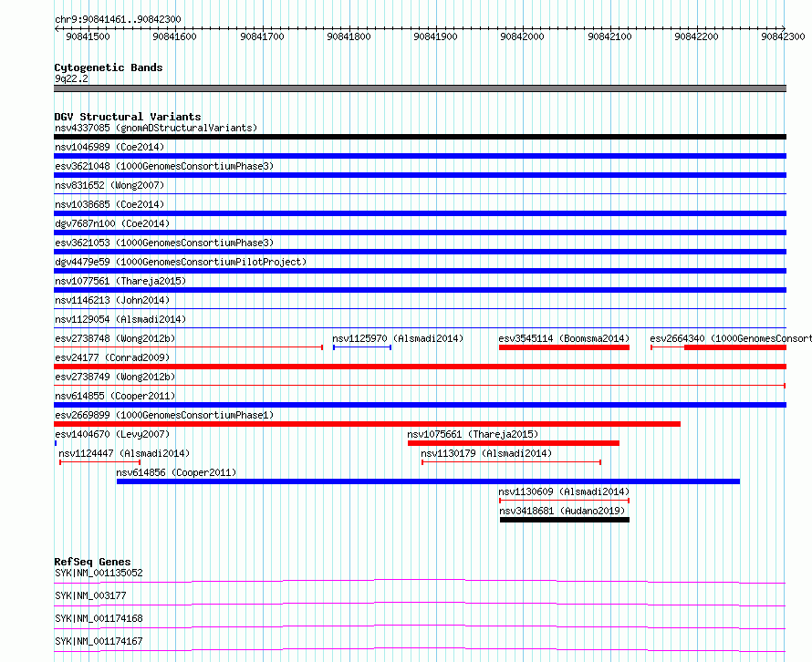812x662 pixels.
Task: Open the SYK|NM_001174167 gene label
Action: 99,641
